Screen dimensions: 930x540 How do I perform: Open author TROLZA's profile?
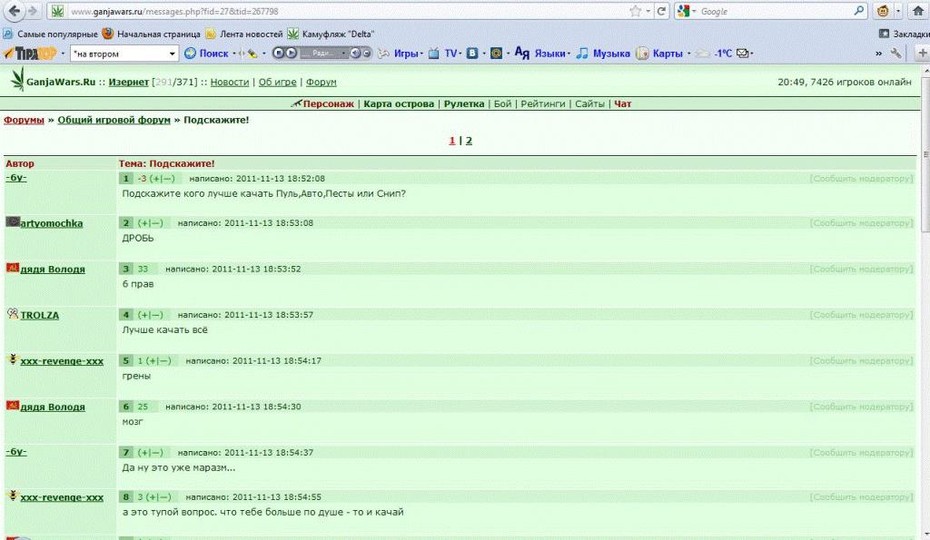[x=40, y=315]
